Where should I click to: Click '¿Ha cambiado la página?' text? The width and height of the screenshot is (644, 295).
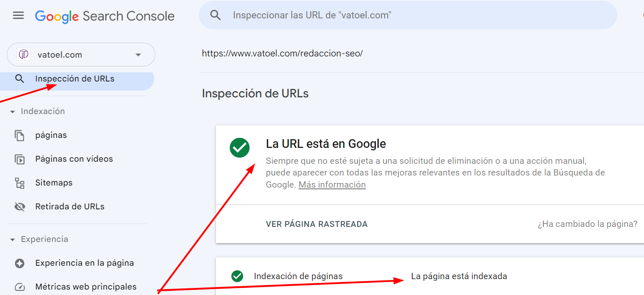point(587,224)
